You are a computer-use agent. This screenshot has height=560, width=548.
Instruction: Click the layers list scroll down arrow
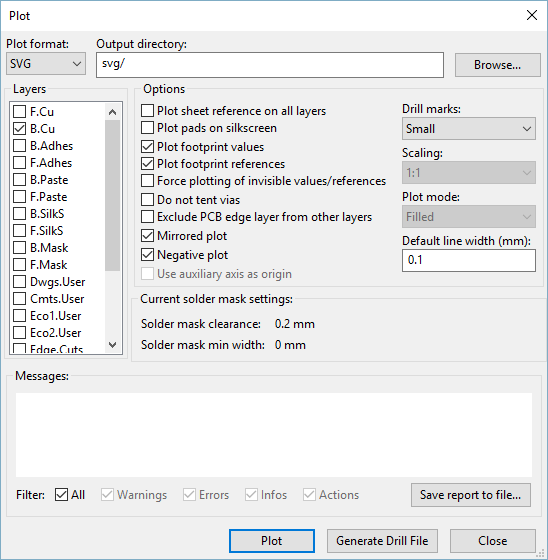(113, 345)
